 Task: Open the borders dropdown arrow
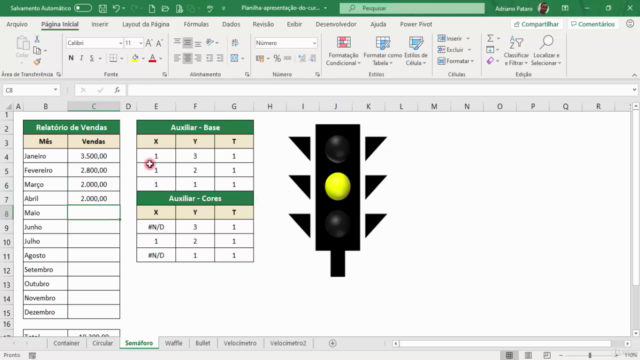122,58
